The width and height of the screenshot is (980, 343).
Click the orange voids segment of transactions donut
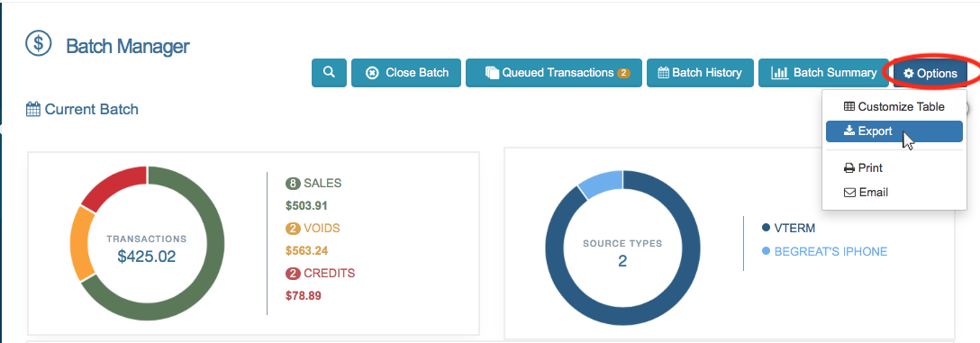[79, 244]
